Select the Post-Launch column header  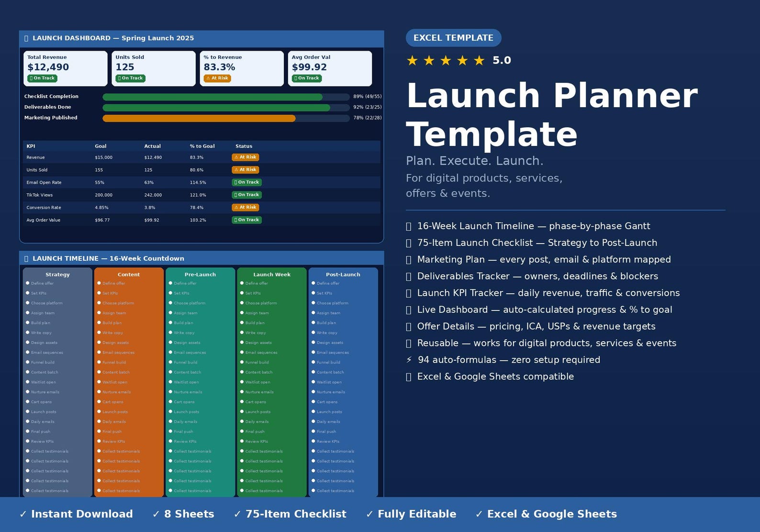point(343,275)
